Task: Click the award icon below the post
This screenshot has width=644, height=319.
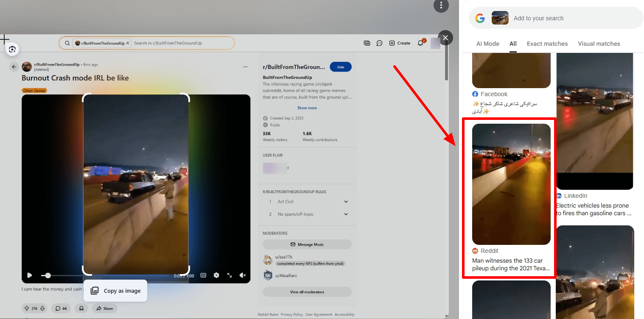Action: pos(81,308)
